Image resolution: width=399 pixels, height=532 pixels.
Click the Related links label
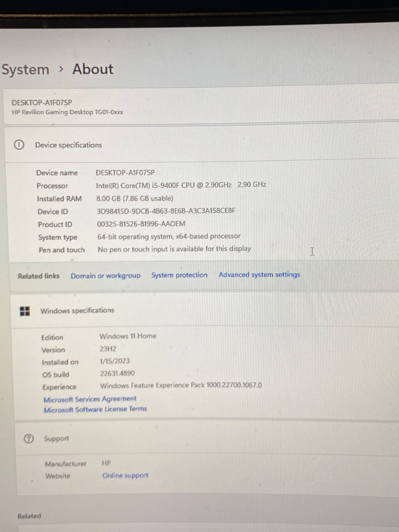pos(39,276)
